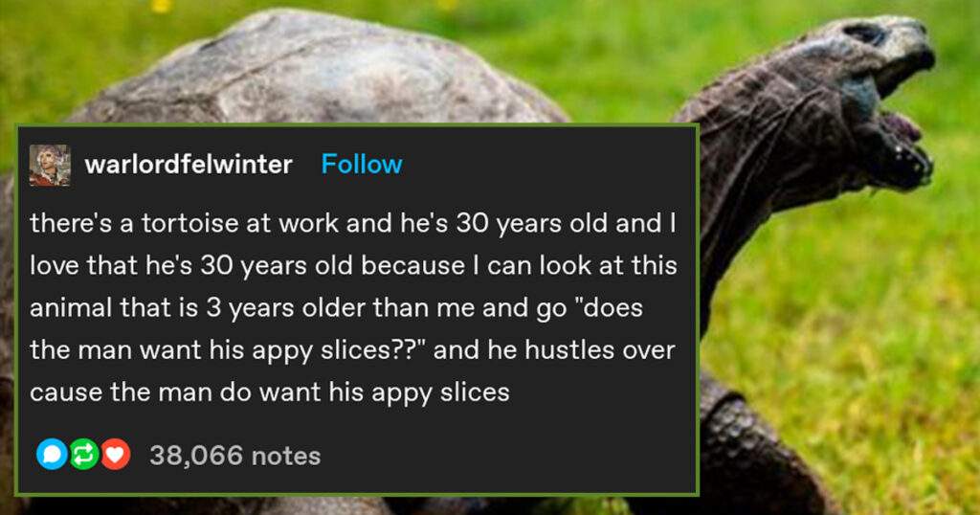Click the line beginning "love that he's 30 years old"
The height and width of the screenshot is (515, 980).
tap(352, 266)
